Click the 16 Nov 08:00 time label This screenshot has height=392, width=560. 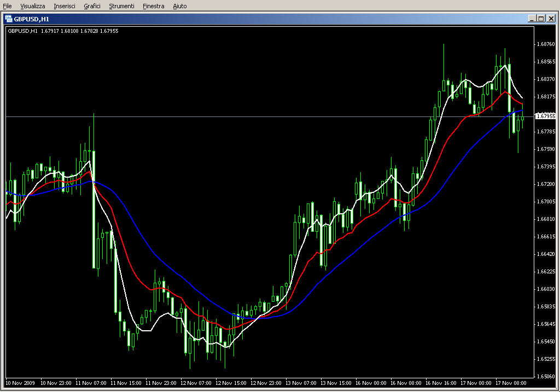click(406, 383)
